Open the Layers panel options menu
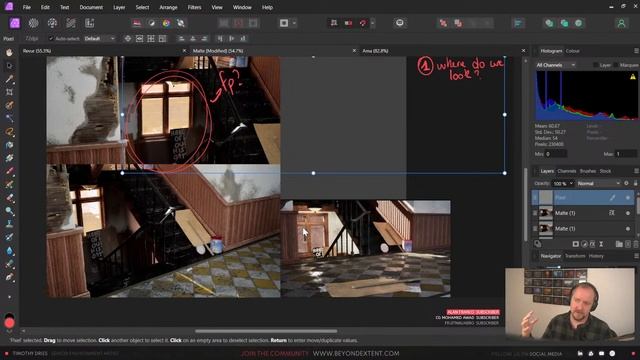Image resolution: width=640 pixels, height=360 pixels. click(636, 171)
